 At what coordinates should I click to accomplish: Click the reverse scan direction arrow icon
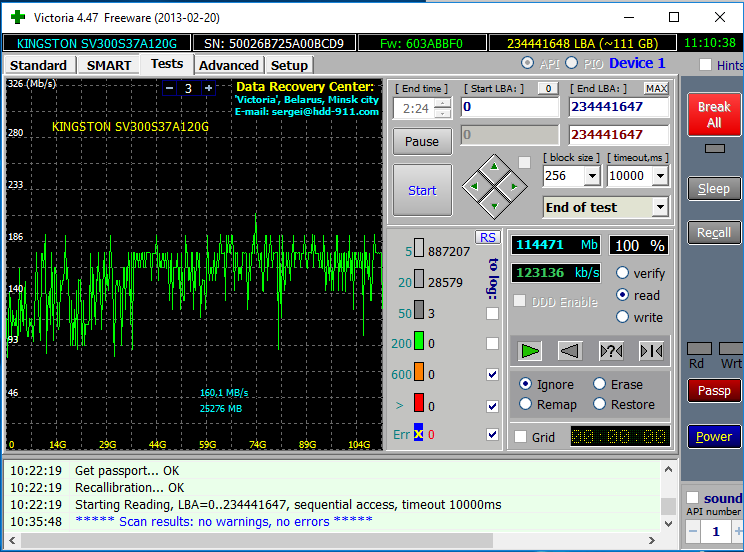pyautogui.click(x=570, y=350)
